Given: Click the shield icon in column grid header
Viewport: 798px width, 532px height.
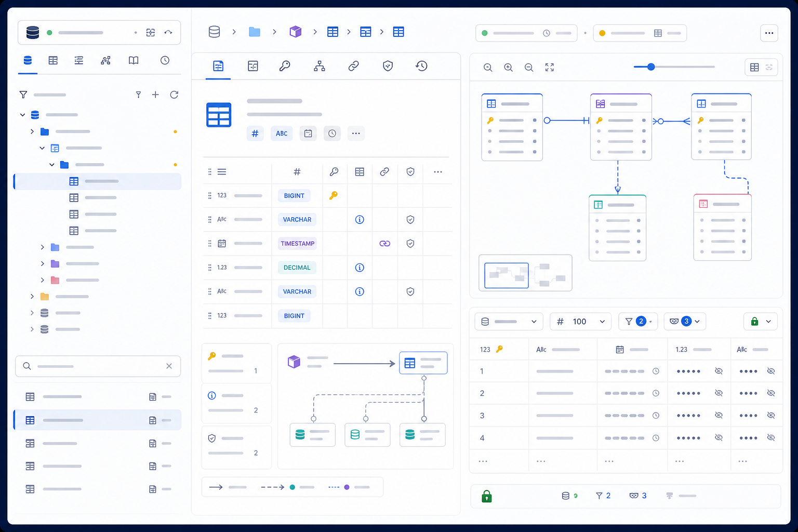Looking at the screenshot, I should [x=410, y=172].
